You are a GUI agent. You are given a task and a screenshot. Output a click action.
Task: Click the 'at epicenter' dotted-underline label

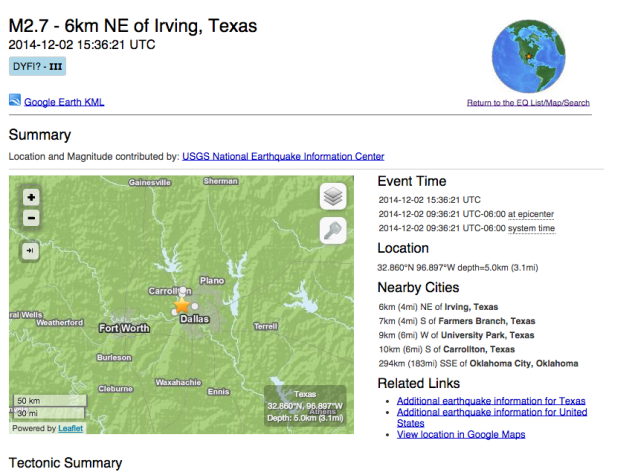(531, 214)
